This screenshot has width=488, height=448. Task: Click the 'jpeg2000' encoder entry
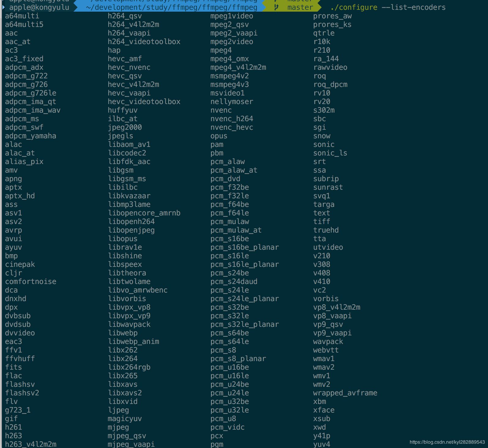(x=125, y=127)
